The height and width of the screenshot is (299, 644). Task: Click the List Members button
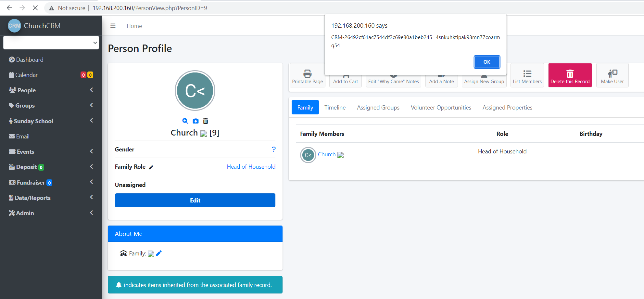point(527,75)
